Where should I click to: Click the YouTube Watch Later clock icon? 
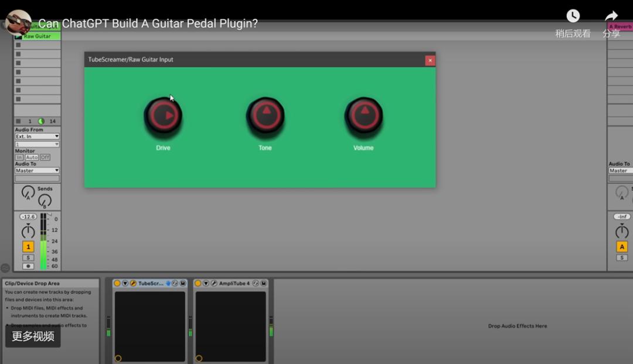(573, 16)
